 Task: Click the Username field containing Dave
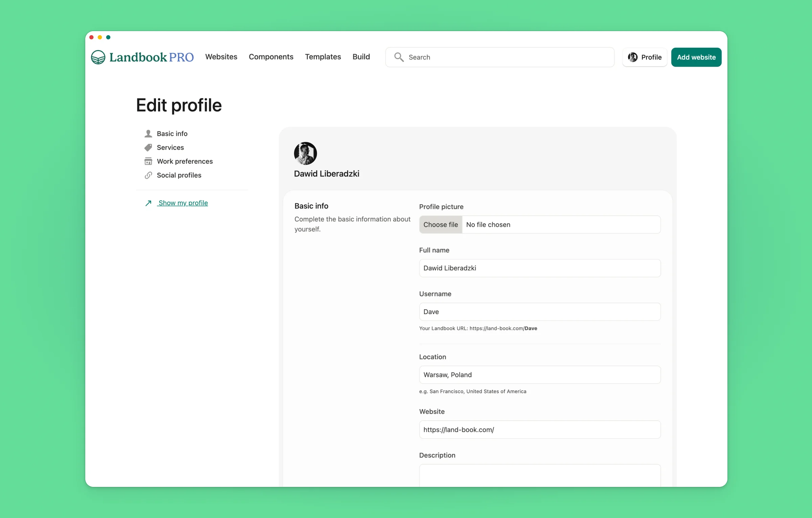[x=540, y=312]
